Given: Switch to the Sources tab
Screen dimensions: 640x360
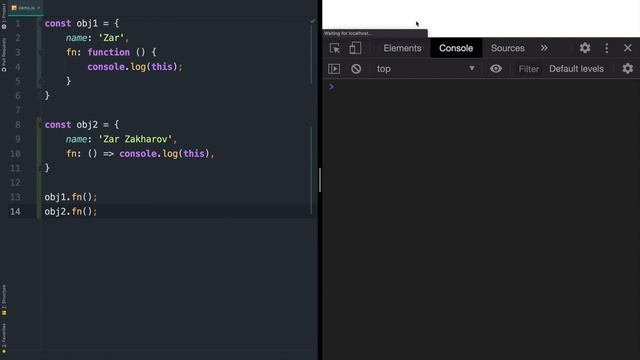Looking at the screenshot, I should click(x=507, y=48).
